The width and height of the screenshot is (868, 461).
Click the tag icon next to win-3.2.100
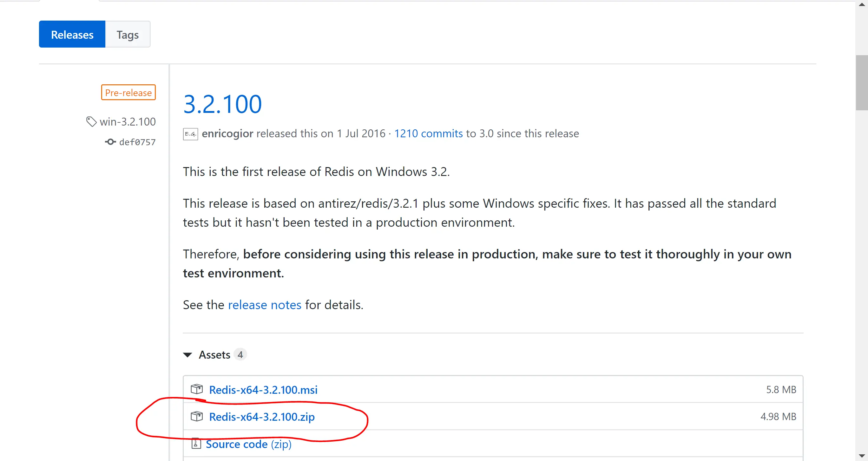(91, 121)
